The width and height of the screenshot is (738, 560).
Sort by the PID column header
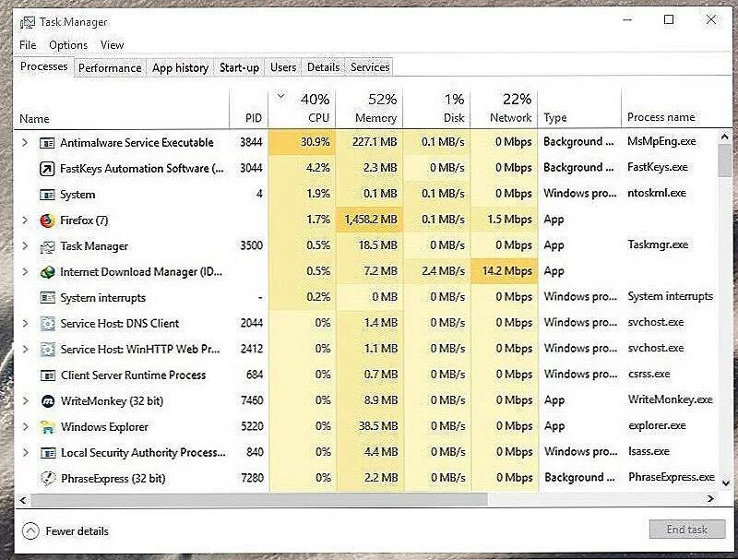click(x=249, y=108)
